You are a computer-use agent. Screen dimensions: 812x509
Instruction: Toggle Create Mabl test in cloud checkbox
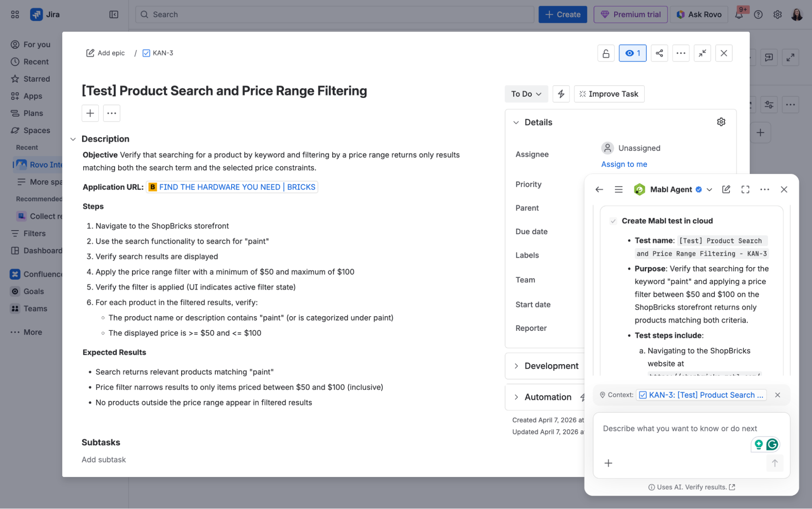coord(613,221)
